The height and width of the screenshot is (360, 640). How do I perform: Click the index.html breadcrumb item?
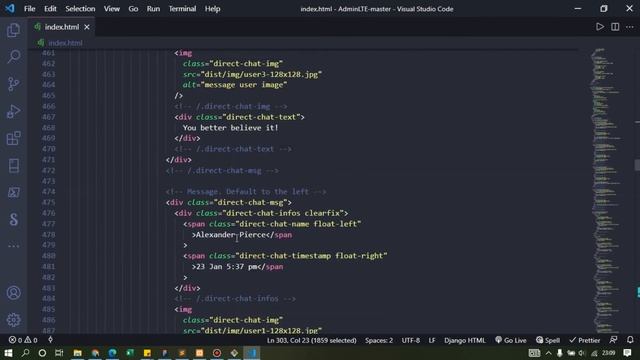(65, 43)
